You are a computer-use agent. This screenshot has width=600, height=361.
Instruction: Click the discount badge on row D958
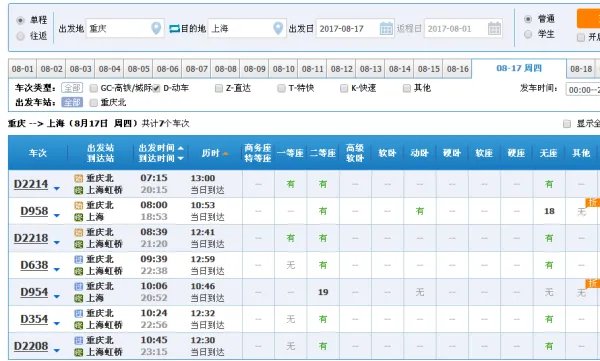point(593,203)
